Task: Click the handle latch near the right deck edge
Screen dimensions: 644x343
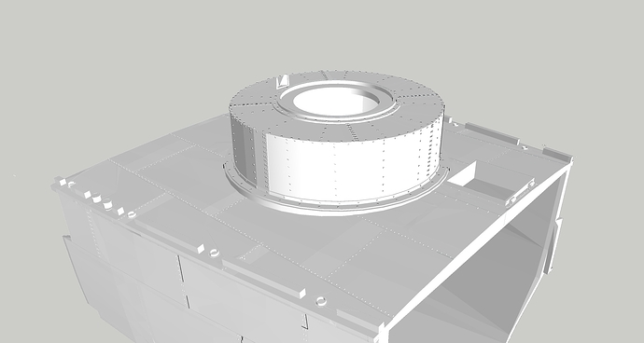Action: pos(520,192)
